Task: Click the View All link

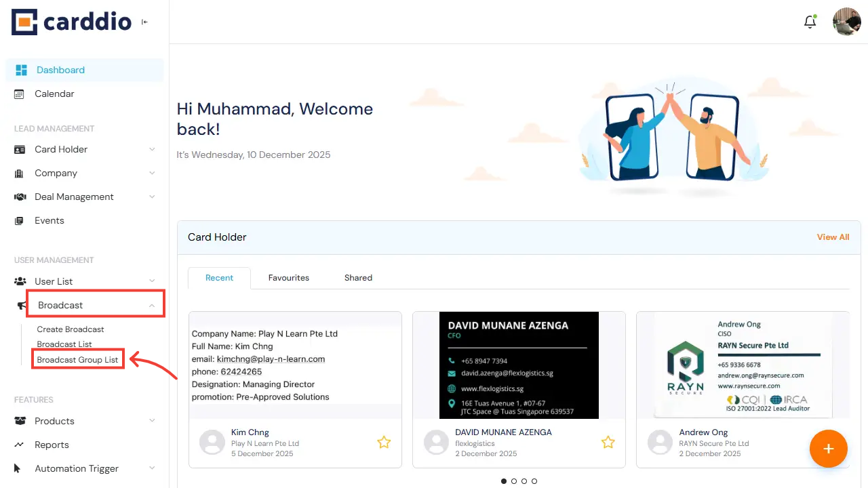Action: [833, 237]
